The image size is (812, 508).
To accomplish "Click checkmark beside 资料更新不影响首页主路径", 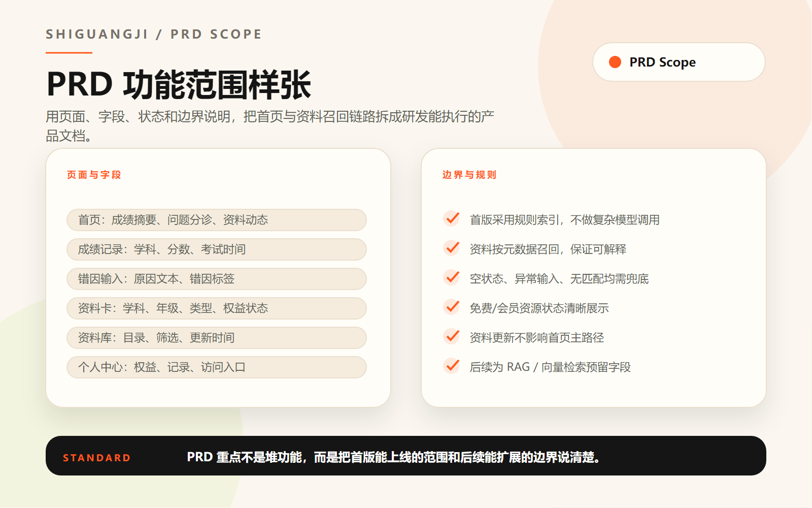I will [452, 337].
